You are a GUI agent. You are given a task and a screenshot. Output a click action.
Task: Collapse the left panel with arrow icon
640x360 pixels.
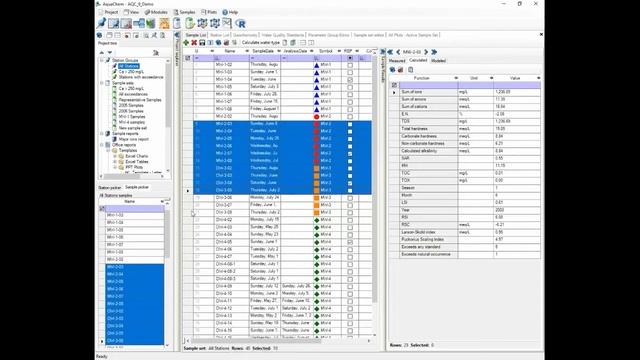point(178,36)
